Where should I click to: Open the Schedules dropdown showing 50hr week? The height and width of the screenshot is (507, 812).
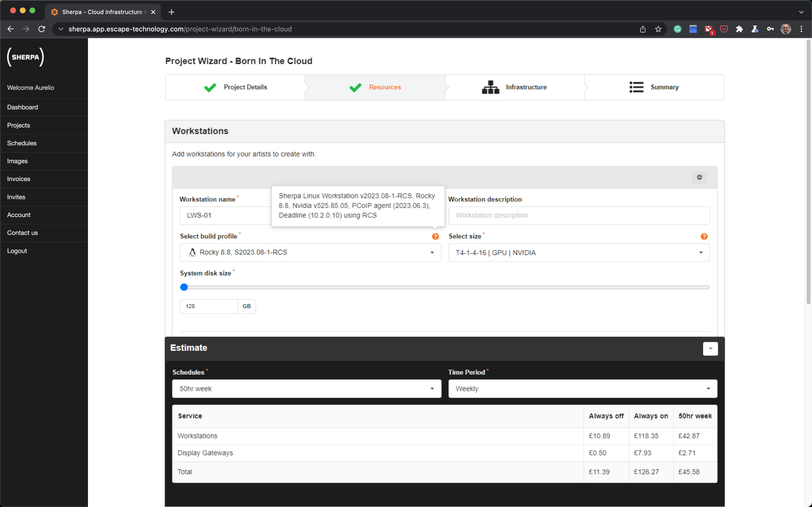306,389
